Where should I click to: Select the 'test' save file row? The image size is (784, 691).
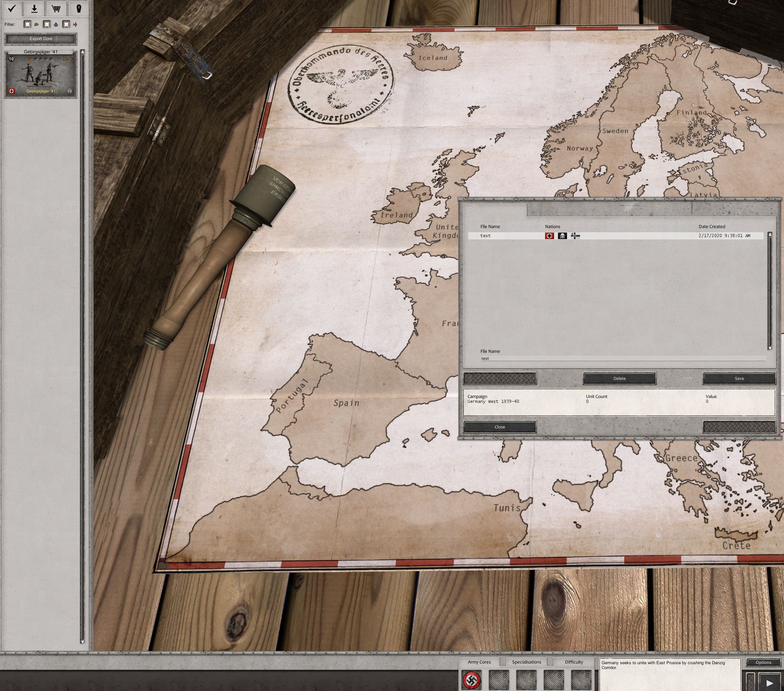616,236
